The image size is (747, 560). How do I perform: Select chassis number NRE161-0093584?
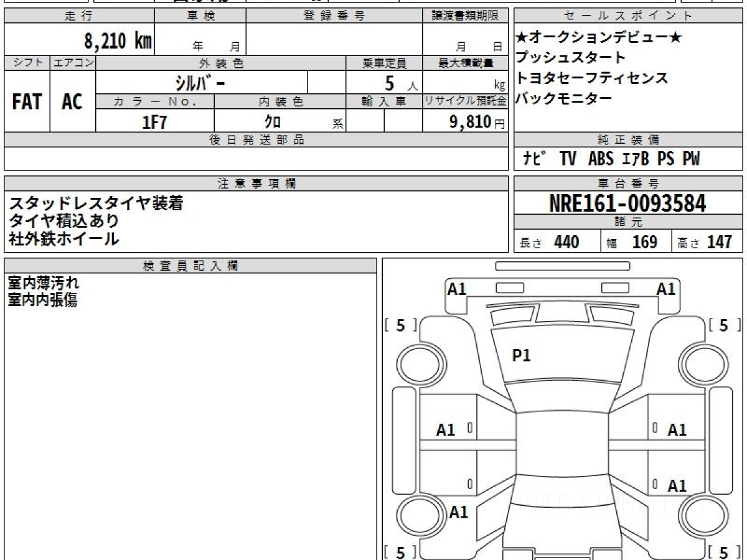(628, 203)
